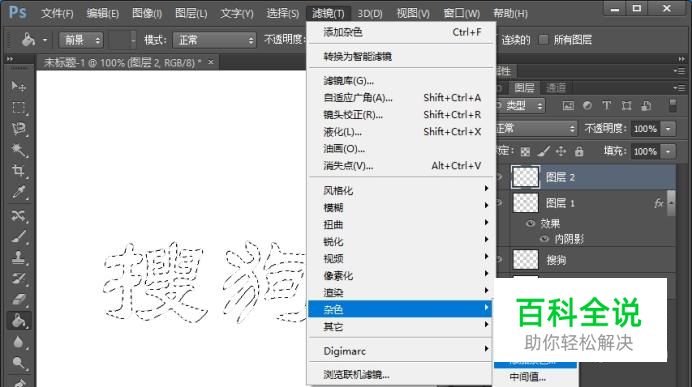Close the 未标题-1 document tab
692x387 pixels.
pyautogui.click(x=211, y=62)
